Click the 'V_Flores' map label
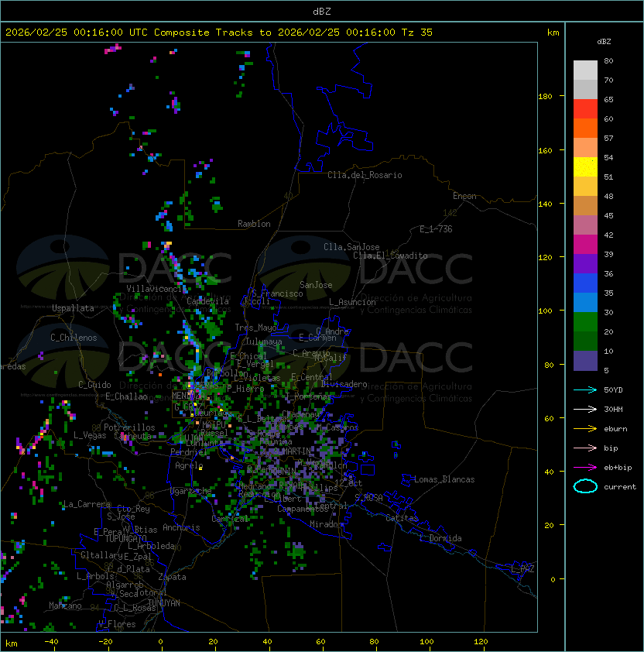Viewport: 644px width, 652px height. pyautogui.click(x=117, y=624)
